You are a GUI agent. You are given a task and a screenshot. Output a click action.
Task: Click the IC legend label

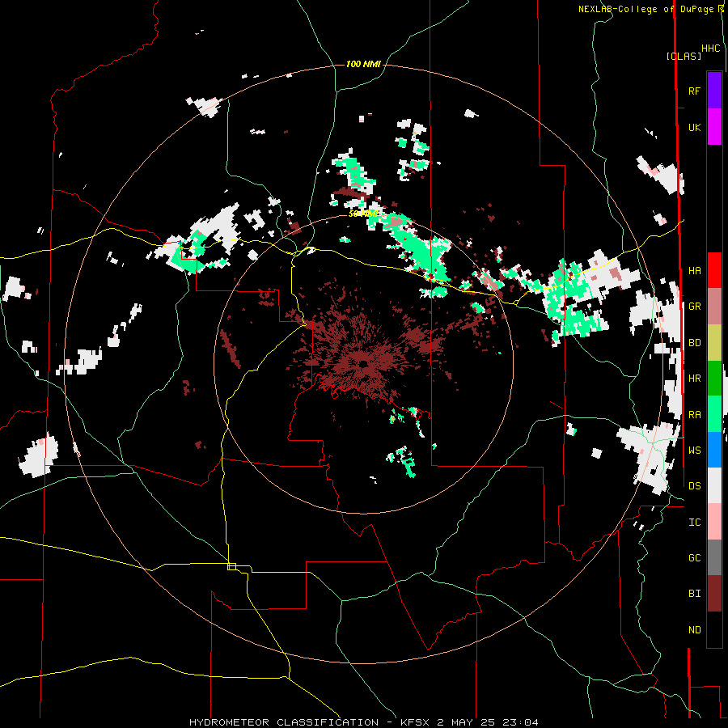[x=694, y=523]
